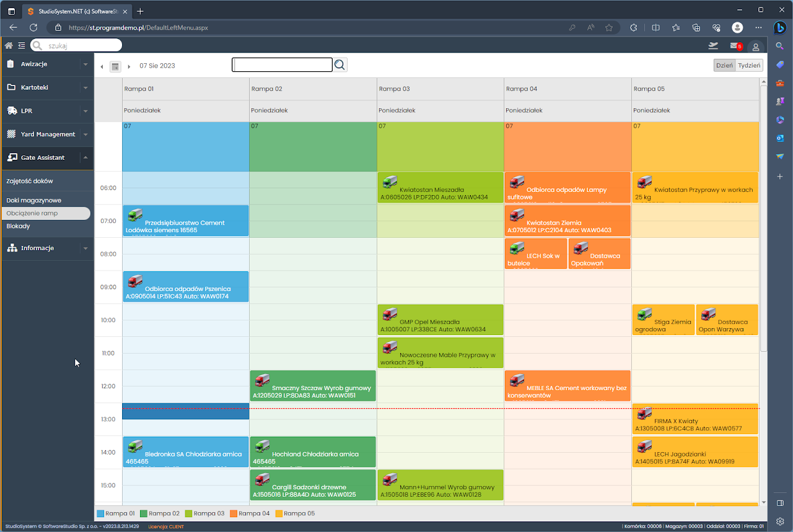Viewport: 793px width, 532px height.
Task: Click the home icon in the top bar
Action: (9, 45)
